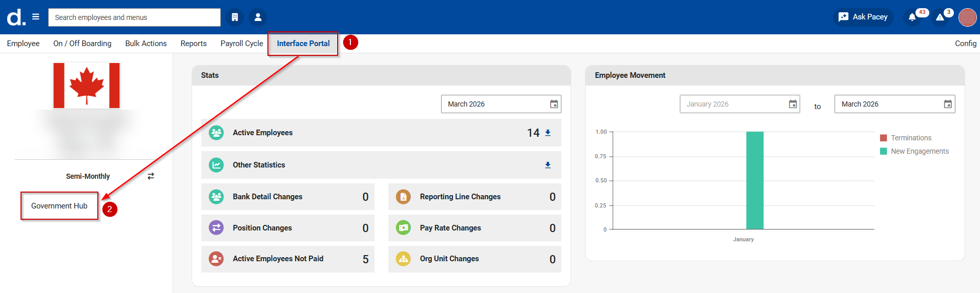Click the Government Hub link
Screen dimensions: 980x293
tap(59, 206)
